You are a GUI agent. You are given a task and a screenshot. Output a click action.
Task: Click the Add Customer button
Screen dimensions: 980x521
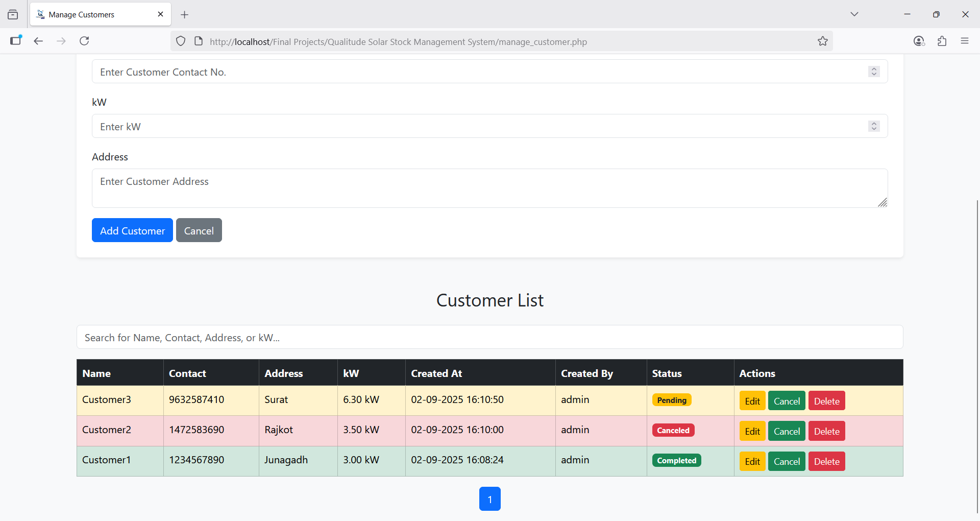coord(132,230)
